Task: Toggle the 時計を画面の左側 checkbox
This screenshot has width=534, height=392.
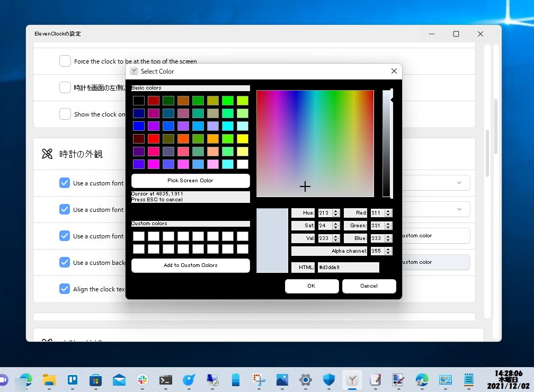Action: (65, 87)
